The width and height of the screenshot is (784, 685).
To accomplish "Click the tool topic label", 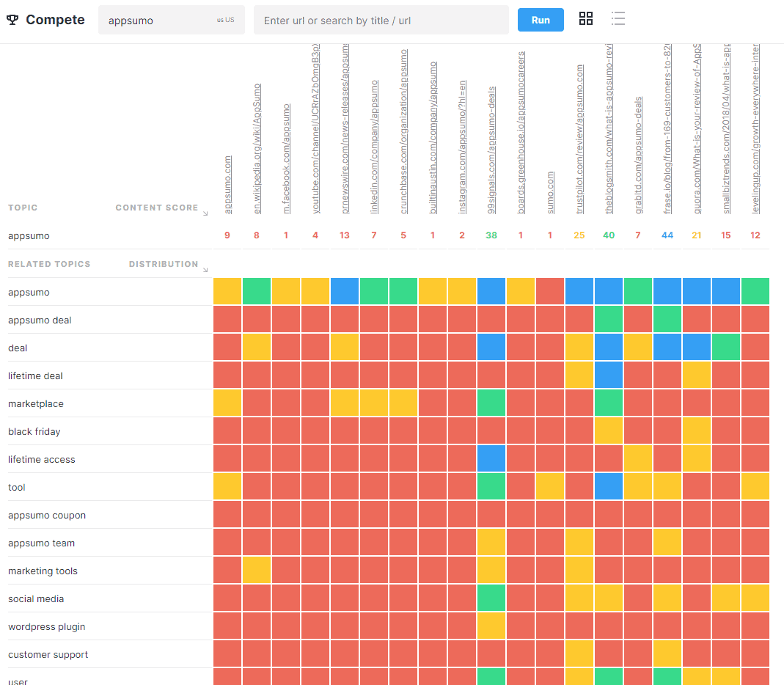I will pos(16,488).
